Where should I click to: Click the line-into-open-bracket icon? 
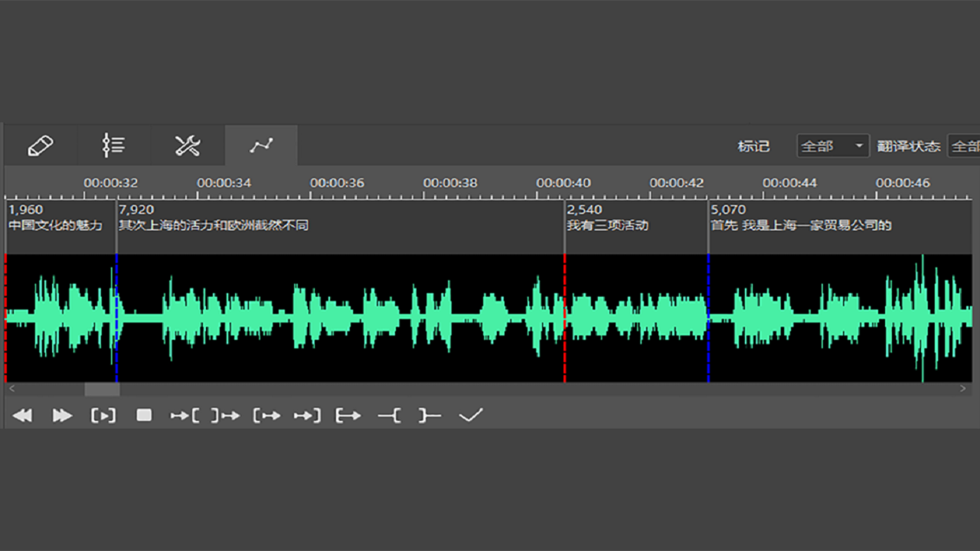(389, 416)
